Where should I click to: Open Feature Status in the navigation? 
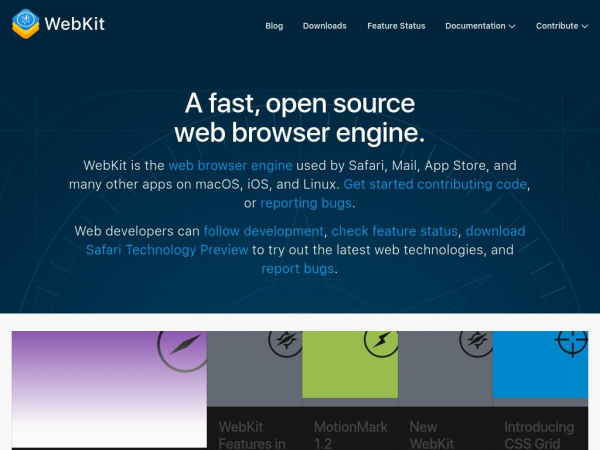pyautogui.click(x=396, y=26)
